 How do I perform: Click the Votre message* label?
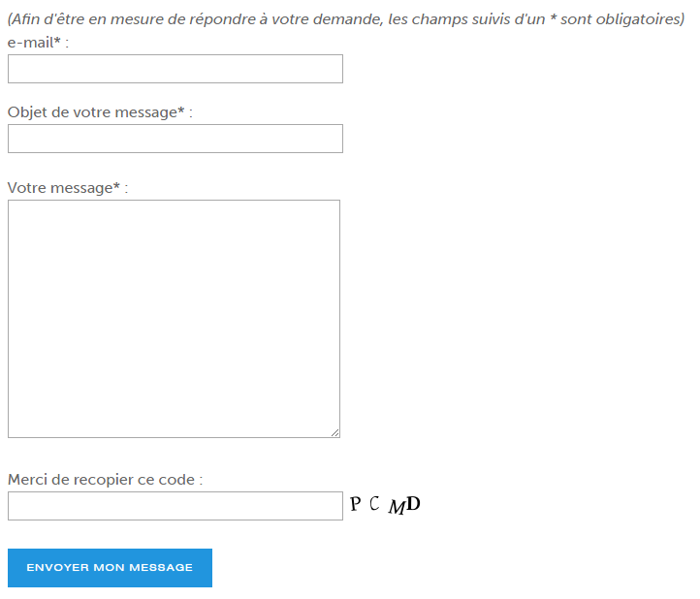tap(68, 188)
